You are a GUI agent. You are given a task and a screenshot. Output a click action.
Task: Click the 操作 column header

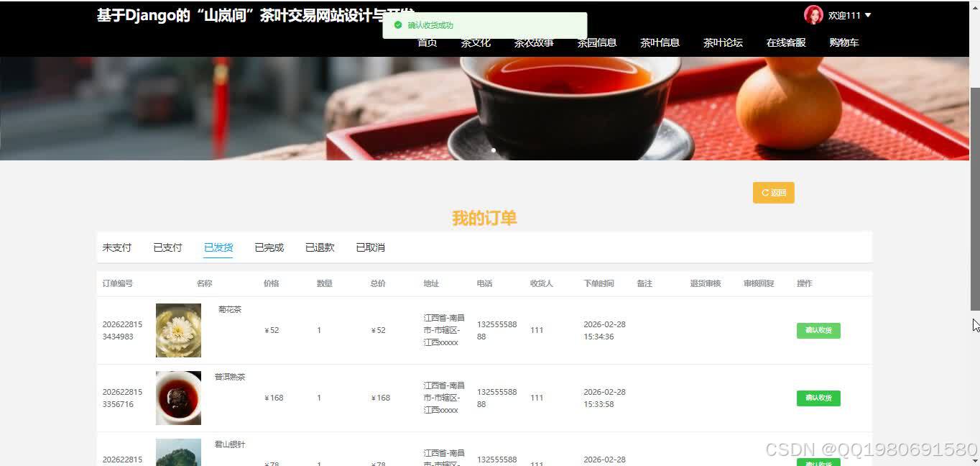[805, 283]
